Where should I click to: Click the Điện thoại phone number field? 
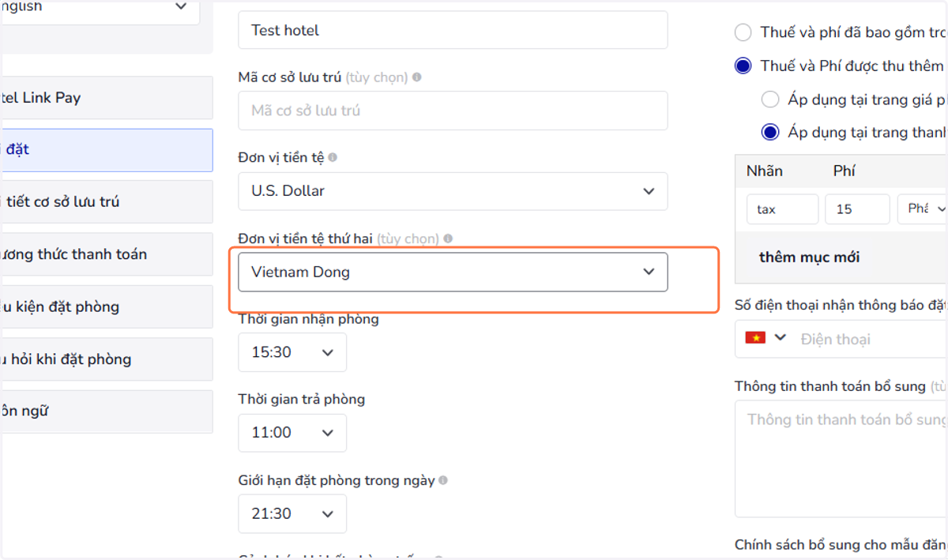click(869, 339)
